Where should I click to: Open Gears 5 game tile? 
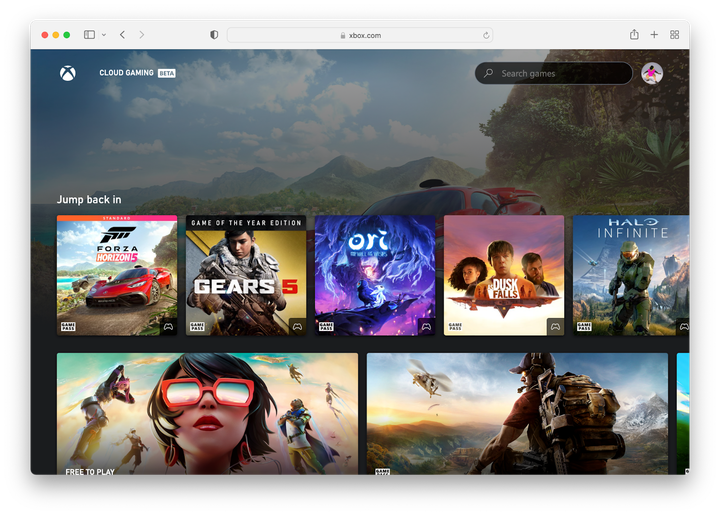(246, 275)
